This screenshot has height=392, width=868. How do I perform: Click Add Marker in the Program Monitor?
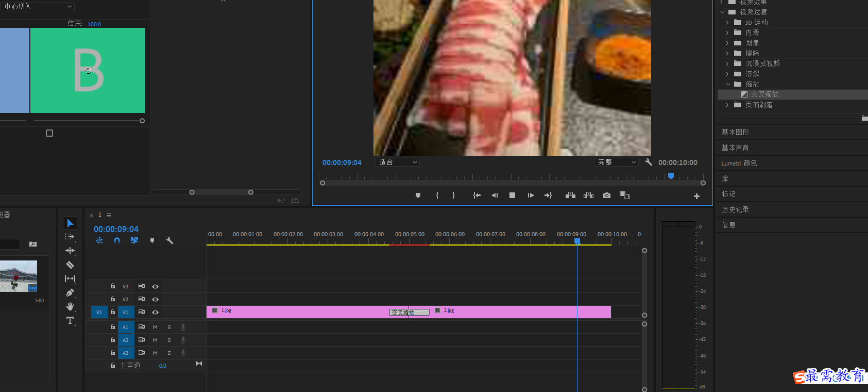tap(418, 195)
